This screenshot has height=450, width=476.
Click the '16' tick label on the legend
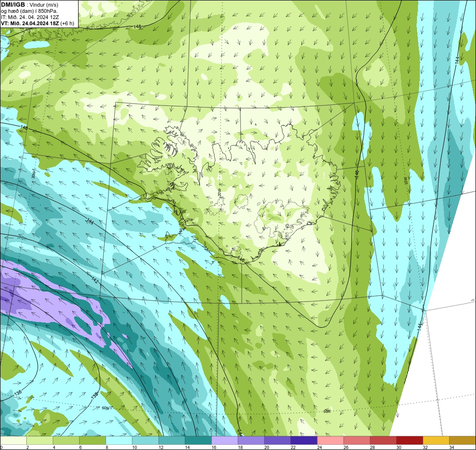pos(214,447)
